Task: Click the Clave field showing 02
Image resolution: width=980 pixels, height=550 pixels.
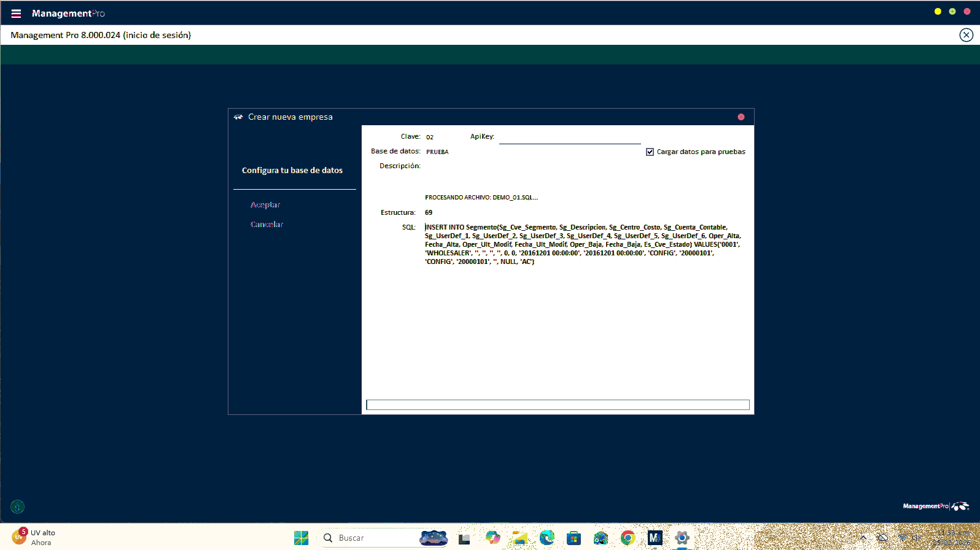Action: 430,137
